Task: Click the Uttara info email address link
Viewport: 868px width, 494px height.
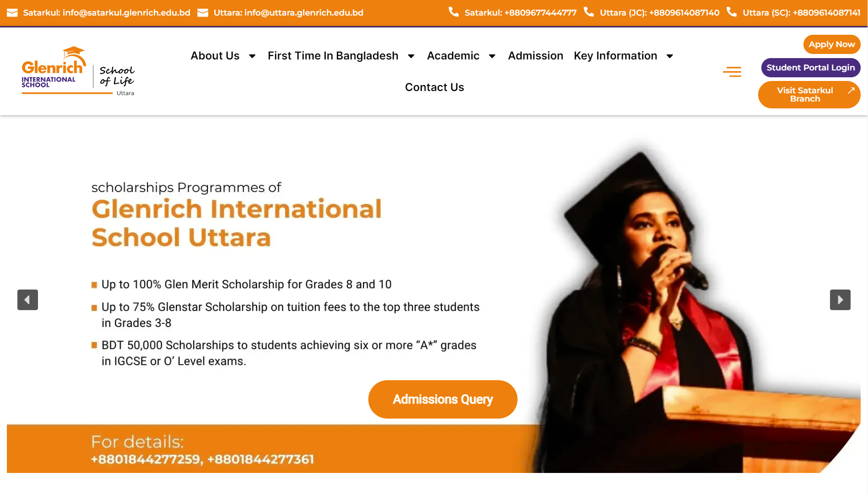Action: point(288,13)
